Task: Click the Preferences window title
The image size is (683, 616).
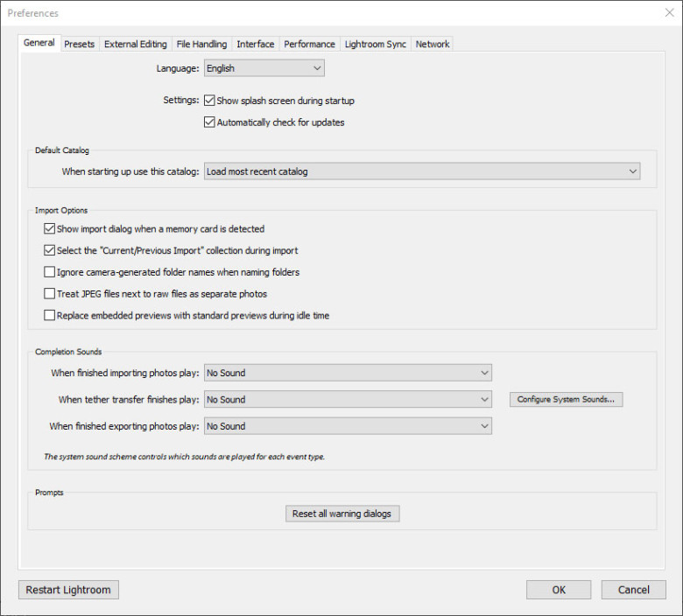Action: click(32, 13)
